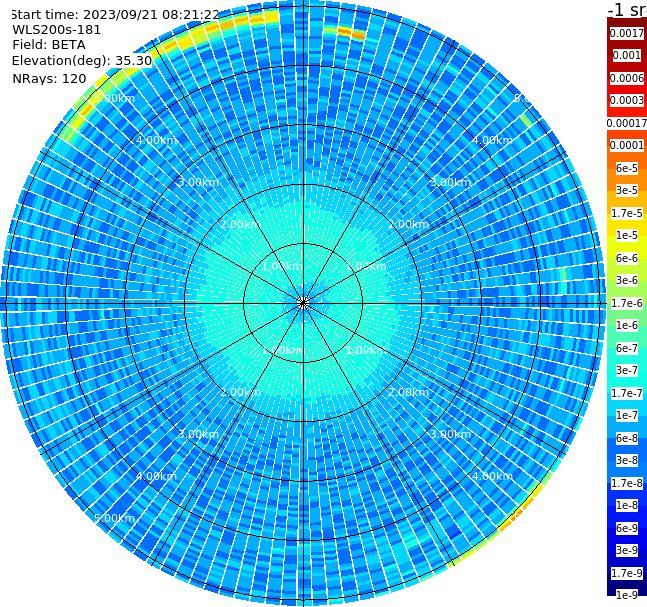Viewport: 647px width, 607px height.
Task: Click the 5.00km range label in lower-left quadrant
Action: 114,518
